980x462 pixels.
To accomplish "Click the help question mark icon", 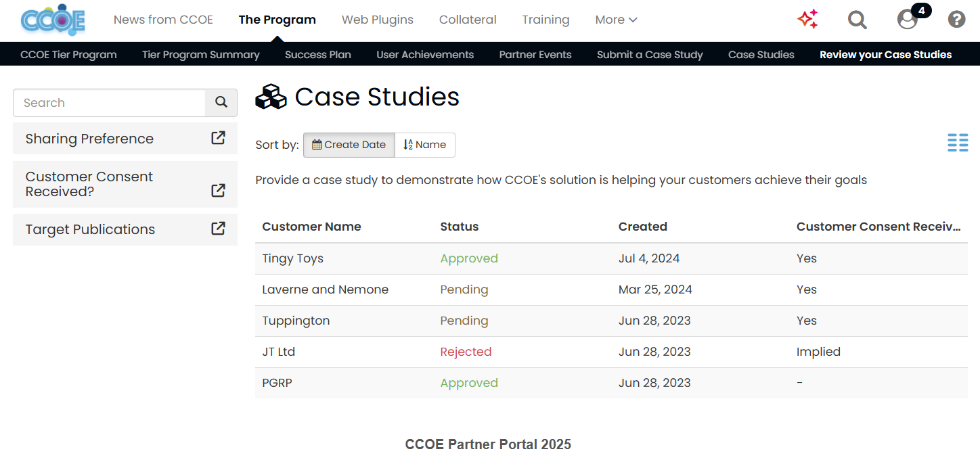I will 956,20.
